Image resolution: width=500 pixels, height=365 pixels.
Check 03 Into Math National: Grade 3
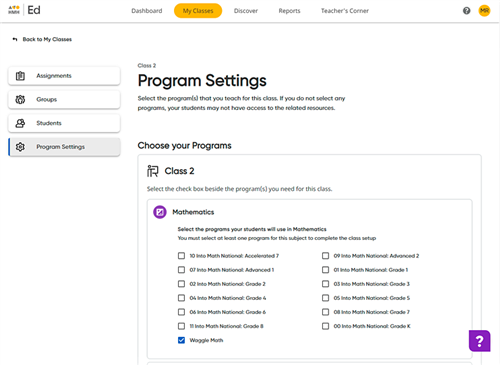(325, 284)
